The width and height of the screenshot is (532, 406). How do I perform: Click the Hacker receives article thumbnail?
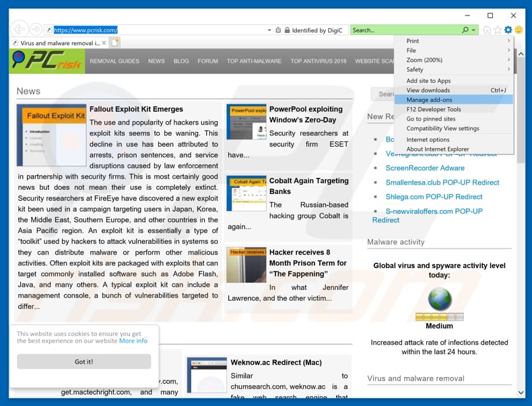(x=246, y=265)
